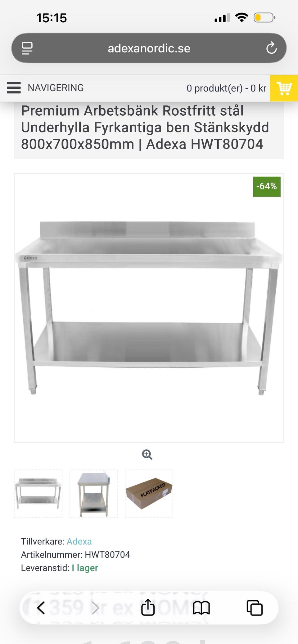Tap the Safari share icon
298x644 pixels.
(148, 607)
